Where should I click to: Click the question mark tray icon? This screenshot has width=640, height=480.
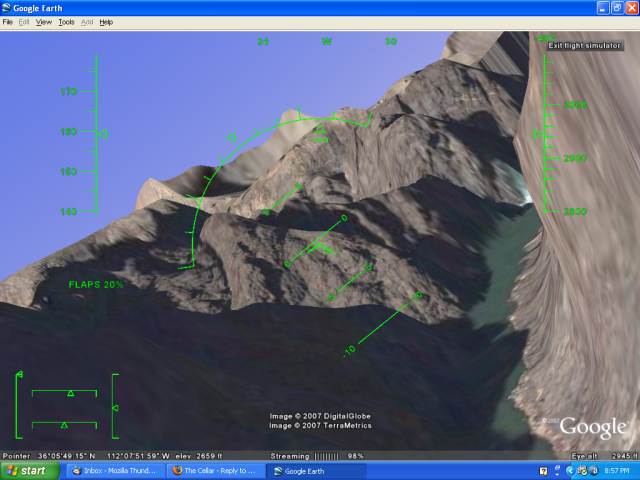click(x=543, y=471)
